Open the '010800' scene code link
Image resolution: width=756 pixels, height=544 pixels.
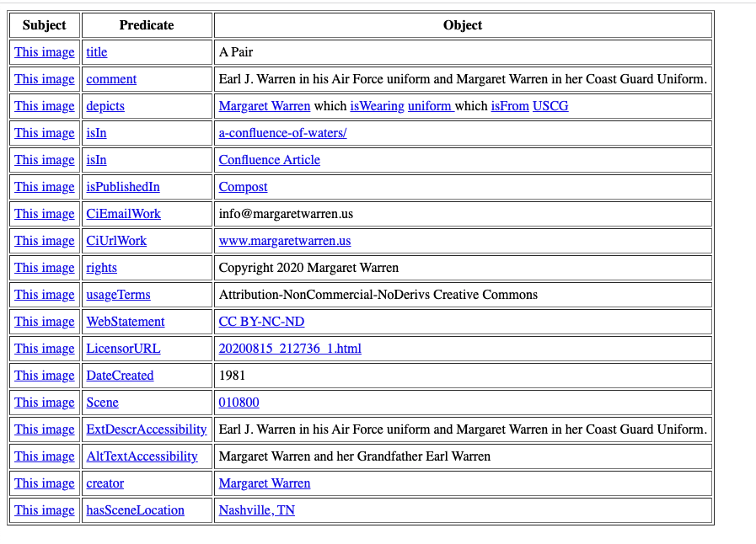point(239,403)
